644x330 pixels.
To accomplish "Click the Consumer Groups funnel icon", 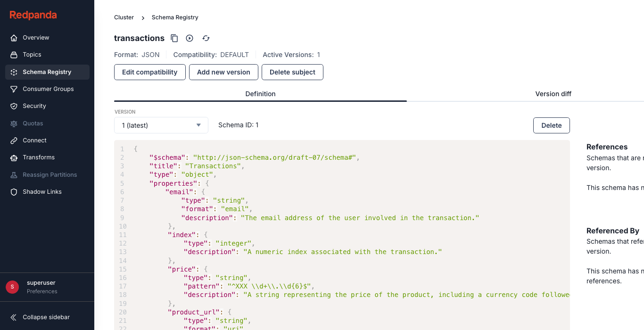I will coord(14,89).
